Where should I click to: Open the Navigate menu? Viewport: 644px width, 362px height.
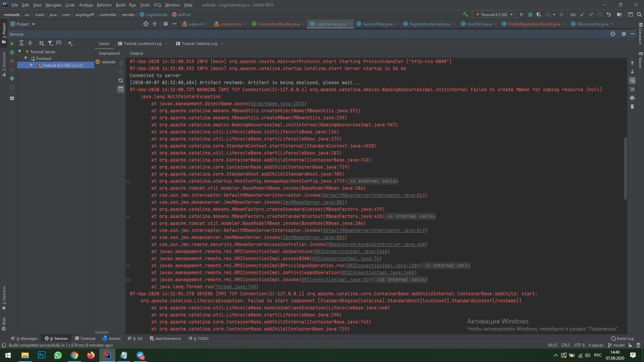coord(53,5)
